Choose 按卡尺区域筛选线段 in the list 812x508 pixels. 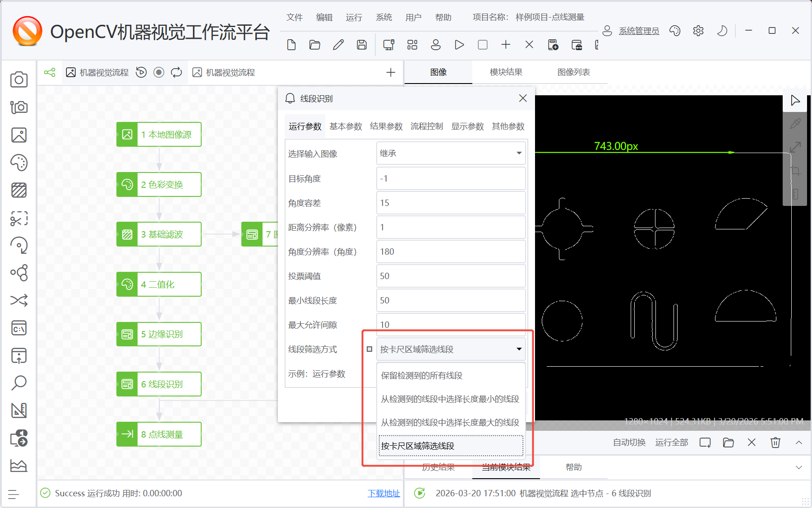pos(451,446)
